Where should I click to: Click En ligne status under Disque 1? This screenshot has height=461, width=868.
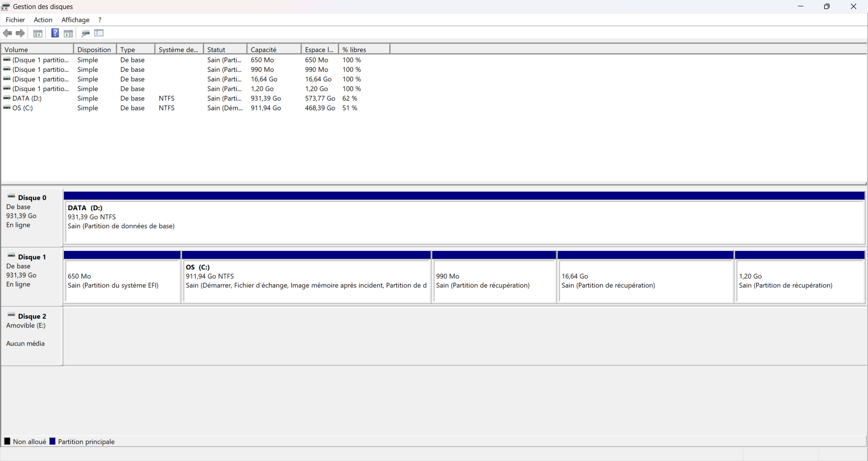pos(18,284)
